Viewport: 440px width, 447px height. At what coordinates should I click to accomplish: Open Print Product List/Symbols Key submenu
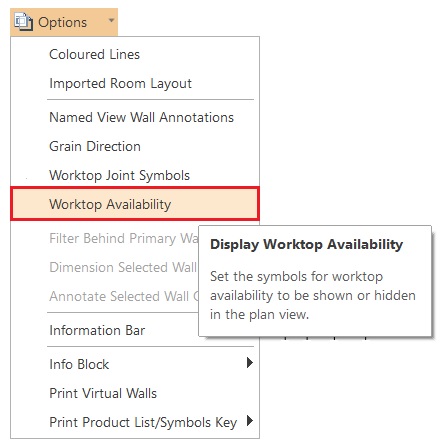tap(135, 422)
